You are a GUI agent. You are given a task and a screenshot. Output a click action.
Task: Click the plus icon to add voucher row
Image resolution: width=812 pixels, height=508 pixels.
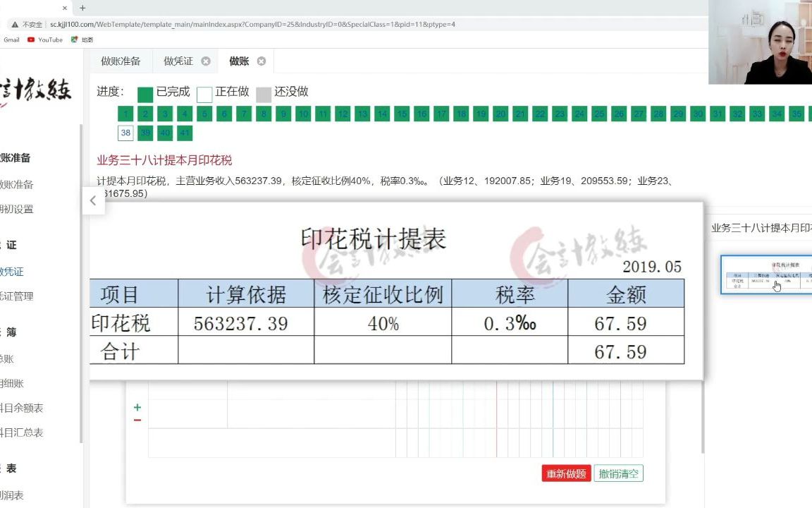pos(137,408)
